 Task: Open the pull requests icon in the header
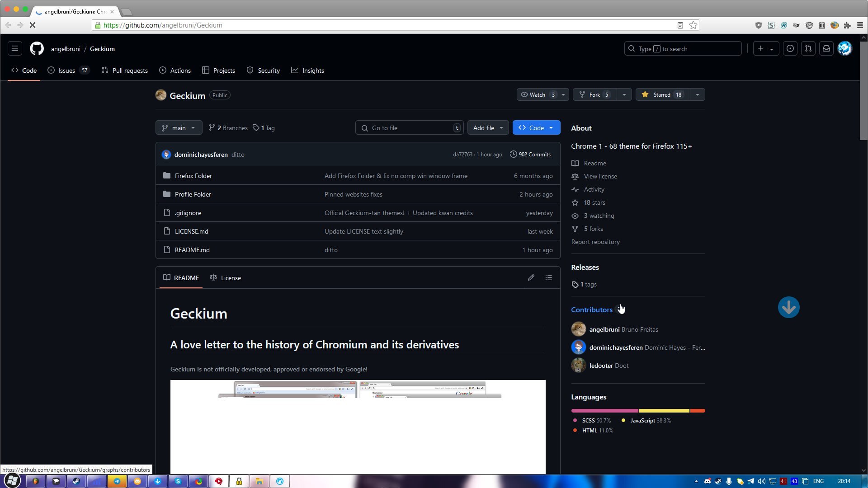(x=808, y=48)
